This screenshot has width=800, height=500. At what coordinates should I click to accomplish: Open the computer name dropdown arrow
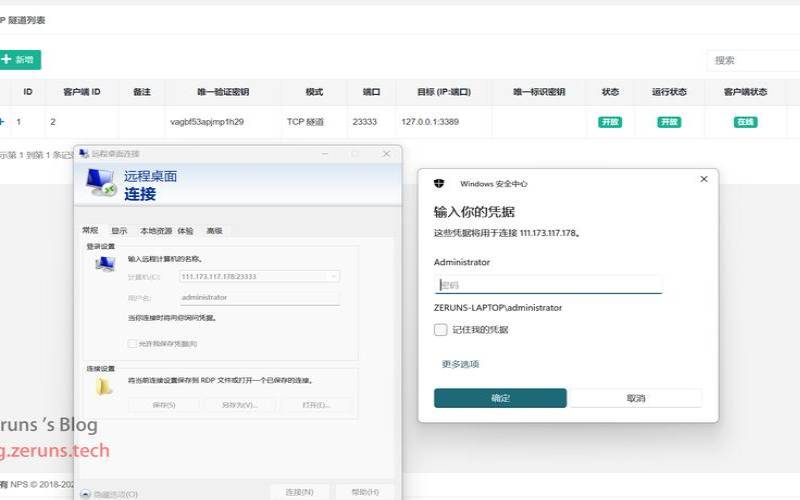click(x=334, y=277)
